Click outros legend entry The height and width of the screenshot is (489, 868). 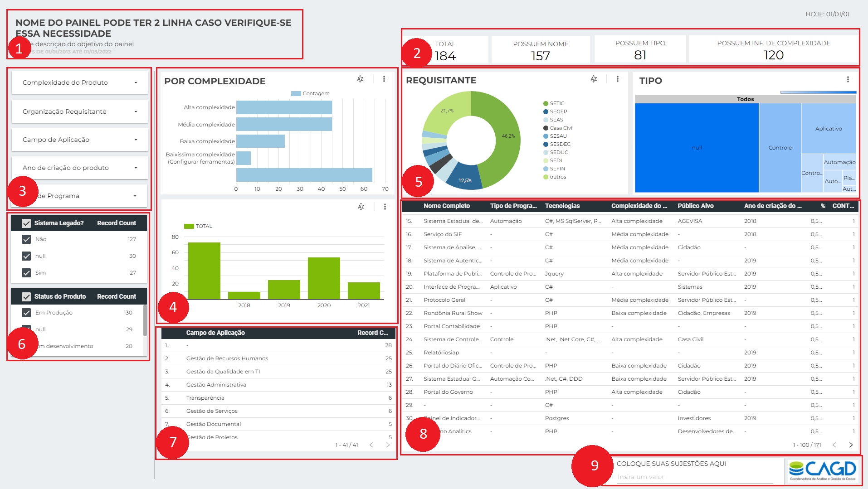pos(555,177)
